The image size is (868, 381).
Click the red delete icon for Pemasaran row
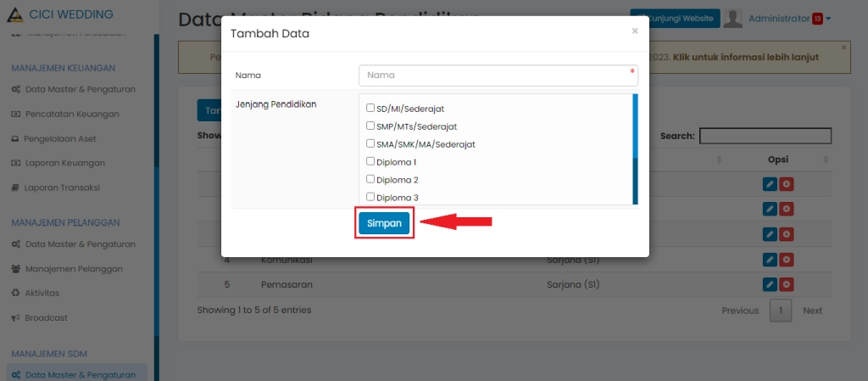pyautogui.click(x=787, y=284)
